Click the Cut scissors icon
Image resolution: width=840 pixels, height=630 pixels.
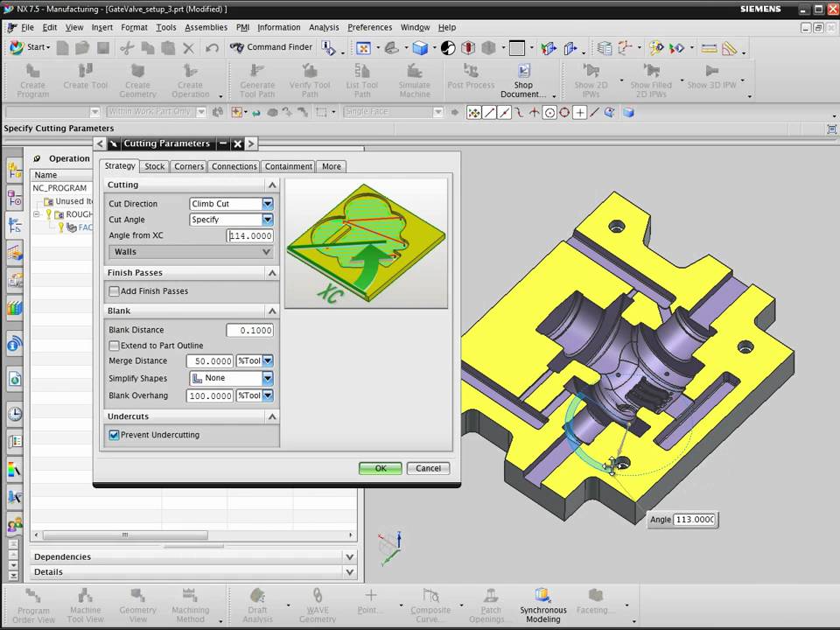point(127,48)
